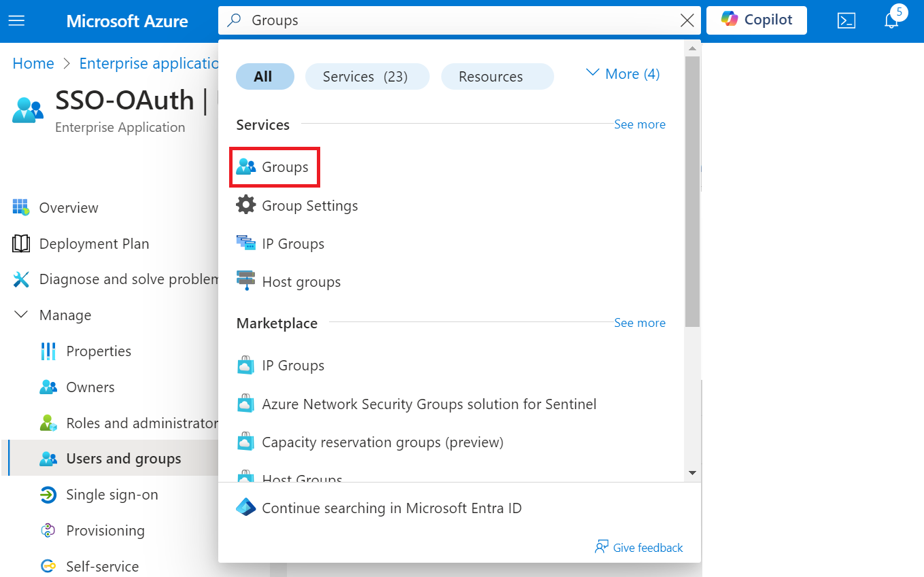The height and width of the screenshot is (577, 924).
Task: Click inside the Groups search field
Action: coord(449,21)
